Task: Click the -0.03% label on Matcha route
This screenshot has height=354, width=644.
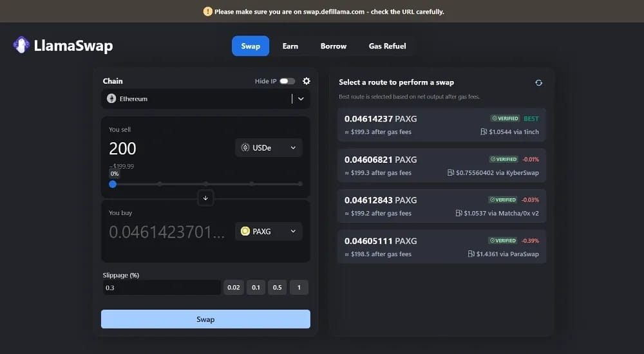Action: [530, 200]
